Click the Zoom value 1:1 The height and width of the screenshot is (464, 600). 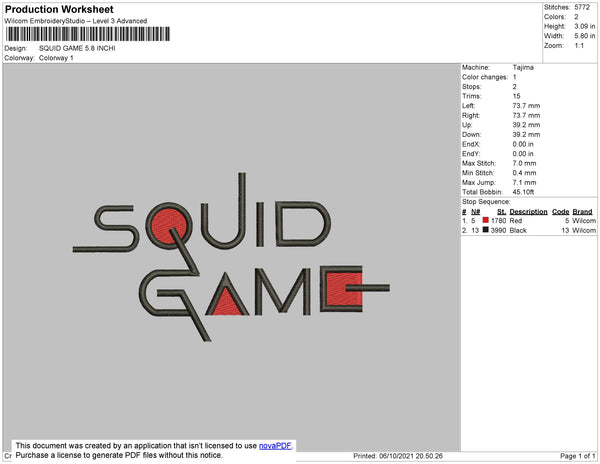point(579,46)
